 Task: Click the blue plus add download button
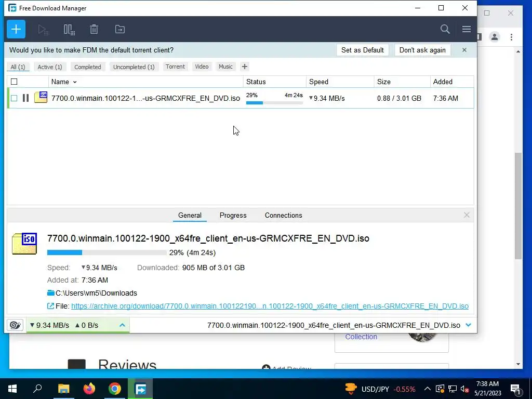16,29
